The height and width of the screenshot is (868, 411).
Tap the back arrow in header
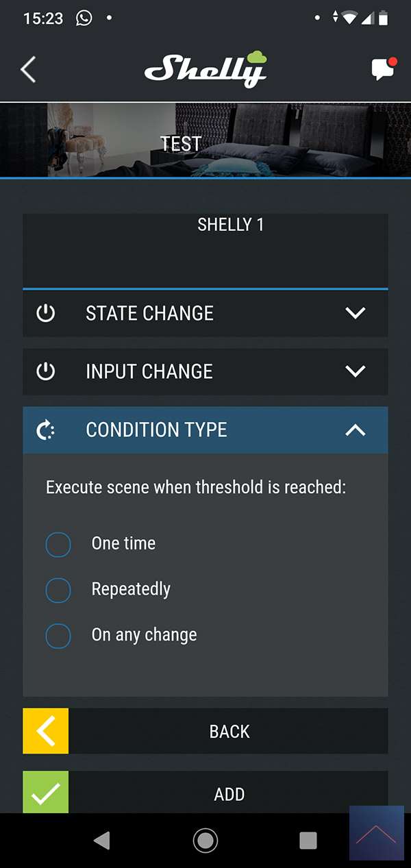tap(28, 70)
